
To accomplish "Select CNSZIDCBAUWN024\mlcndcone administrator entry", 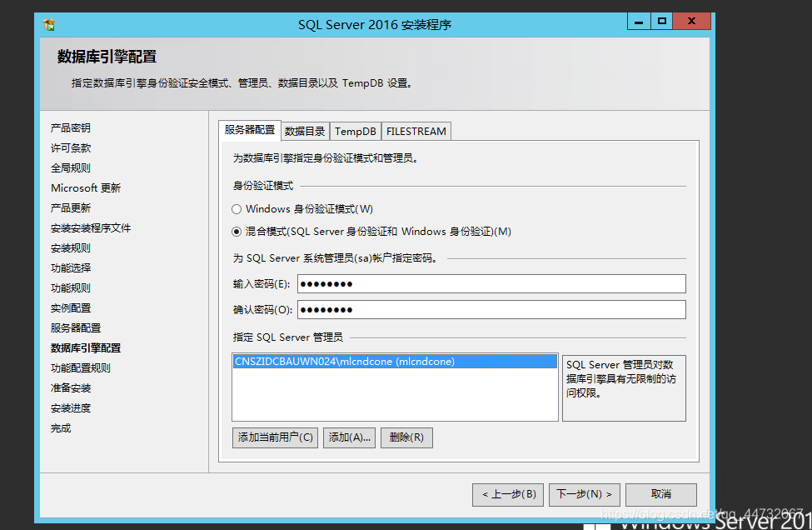I will click(395, 362).
